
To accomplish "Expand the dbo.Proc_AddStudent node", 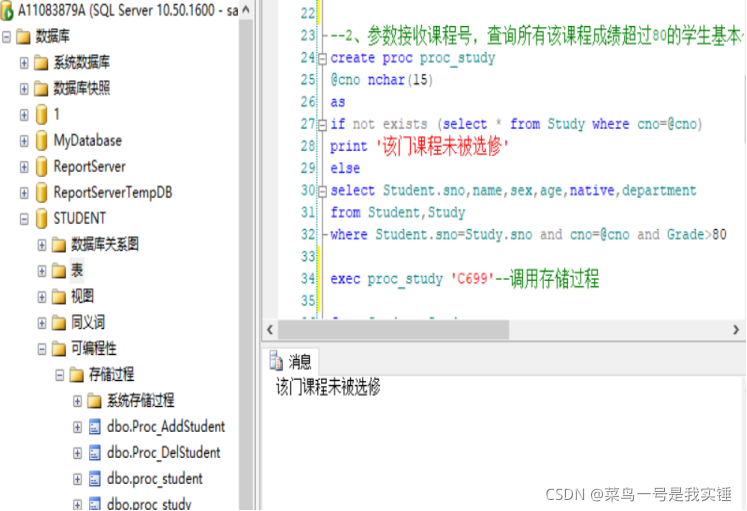I will [x=77, y=427].
